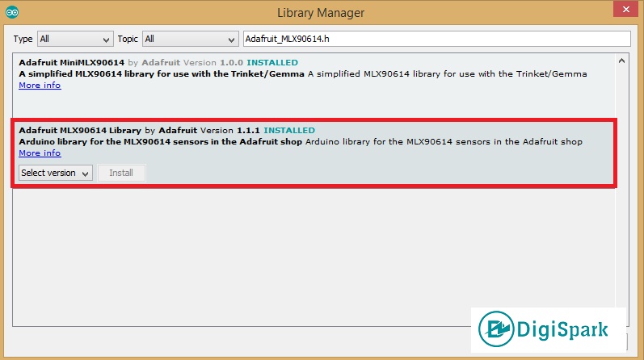The height and width of the screenshot is (360, 644).
Task: Click the library search field containing Adafruit_MLX90614.h
Action: [436, 39]
